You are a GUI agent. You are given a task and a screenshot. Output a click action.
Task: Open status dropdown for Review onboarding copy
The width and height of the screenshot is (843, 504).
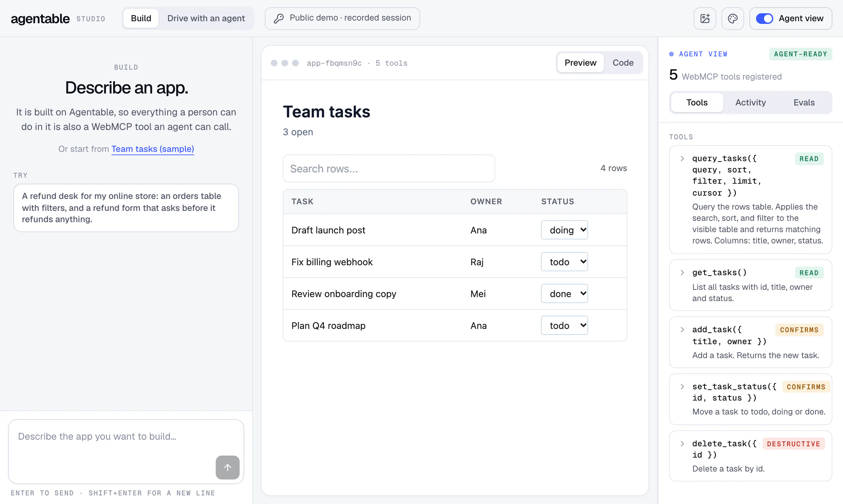coord(564,294)
